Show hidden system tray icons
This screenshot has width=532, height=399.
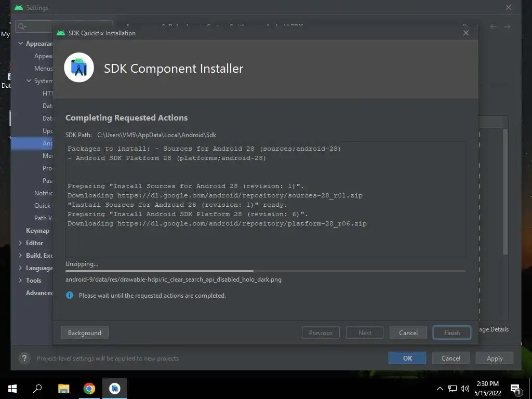pyautogui.click(x=440, y=389)
